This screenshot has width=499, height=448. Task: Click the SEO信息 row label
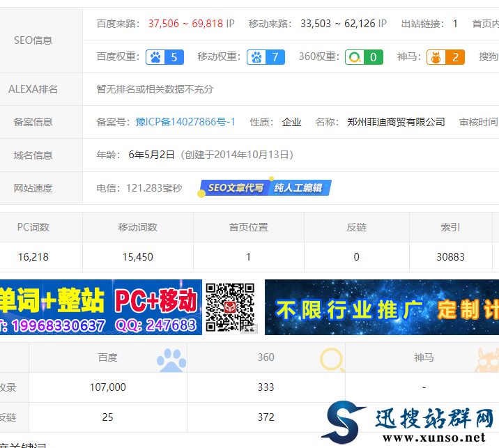[x=33, y=40]
